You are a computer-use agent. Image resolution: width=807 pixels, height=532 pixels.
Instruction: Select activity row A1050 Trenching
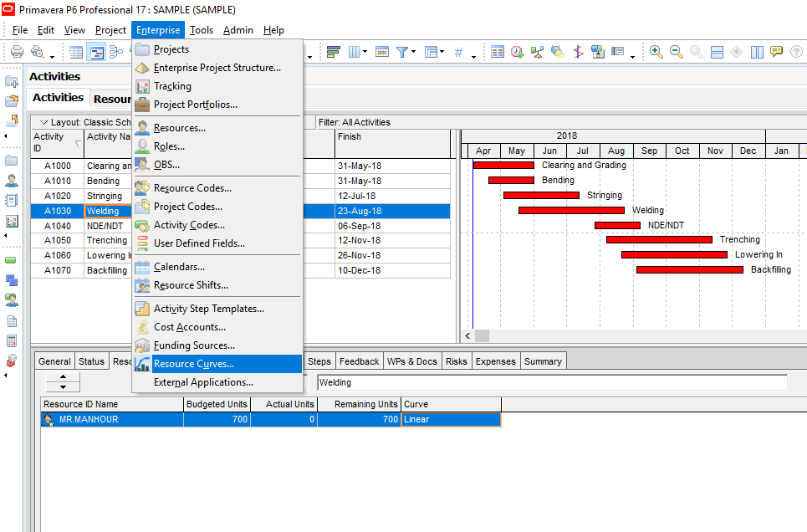(240, 241)
